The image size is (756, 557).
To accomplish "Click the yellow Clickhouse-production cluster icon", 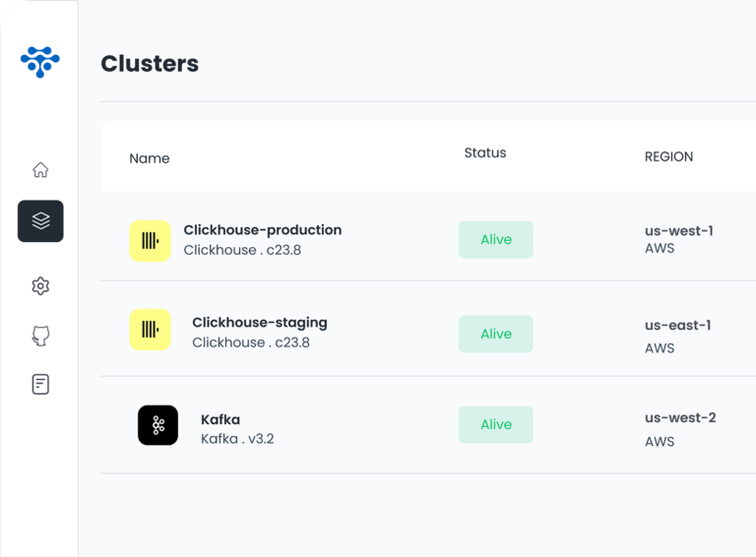I will (150, 241).
